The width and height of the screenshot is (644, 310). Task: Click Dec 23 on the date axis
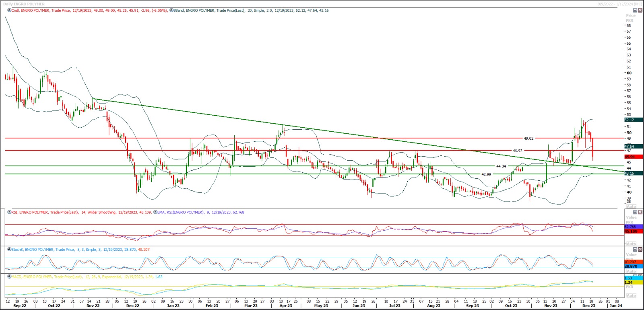[588, 306]
